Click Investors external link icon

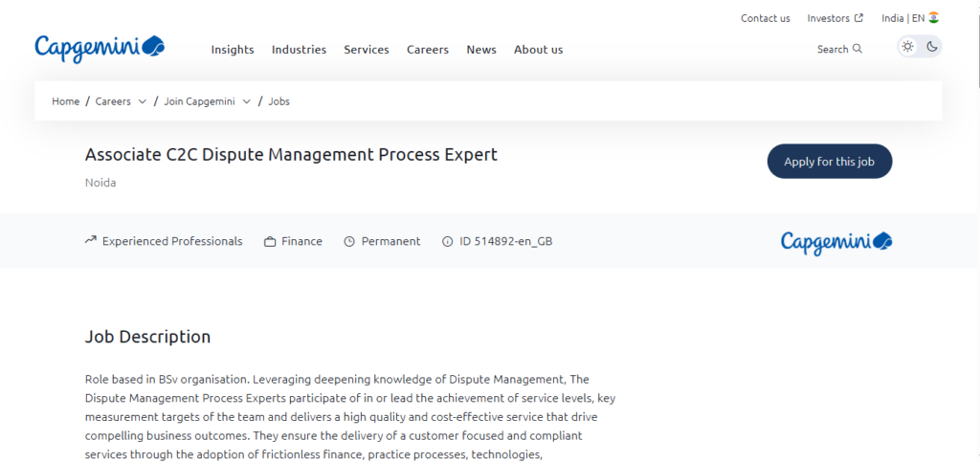[859, 18]
